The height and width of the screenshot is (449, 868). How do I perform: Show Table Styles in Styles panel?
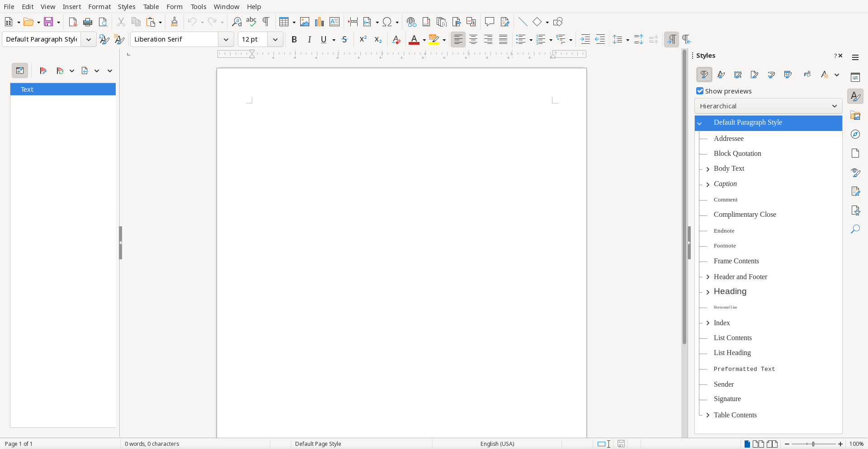788,75
